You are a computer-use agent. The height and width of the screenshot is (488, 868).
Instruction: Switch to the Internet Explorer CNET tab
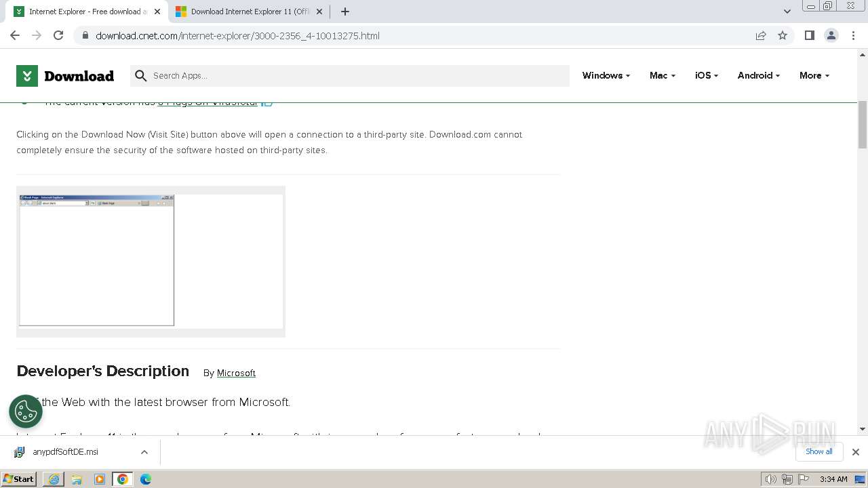(87, 12)
